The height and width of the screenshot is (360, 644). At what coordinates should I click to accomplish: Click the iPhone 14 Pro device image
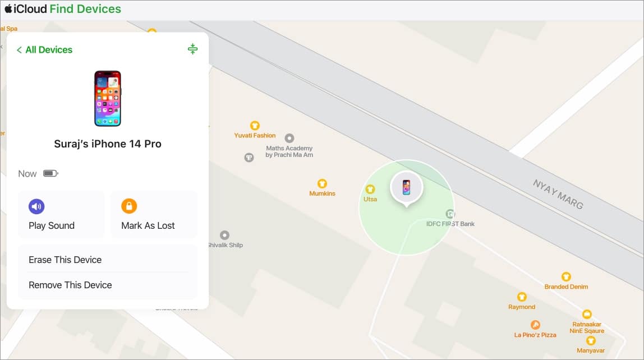[108, 99]
